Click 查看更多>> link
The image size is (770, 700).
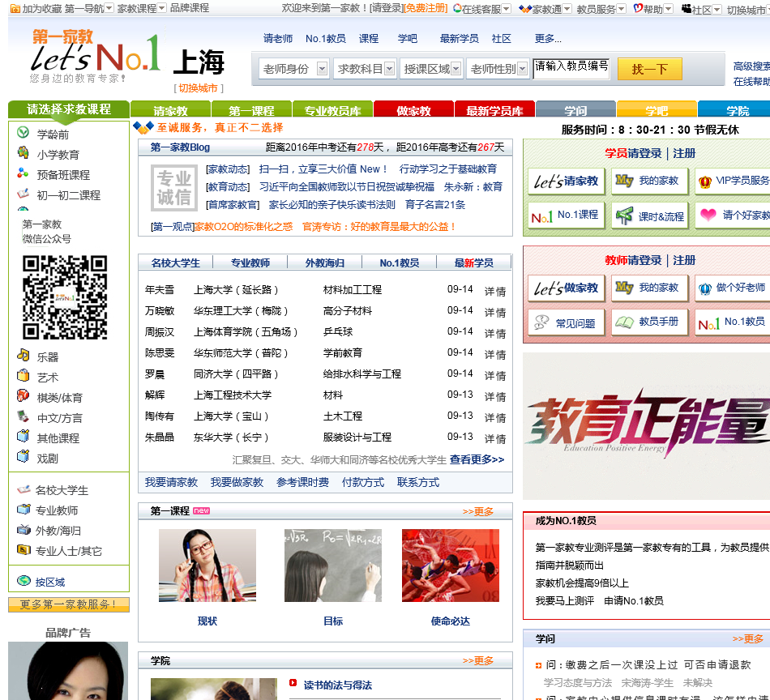coord(477,459)
